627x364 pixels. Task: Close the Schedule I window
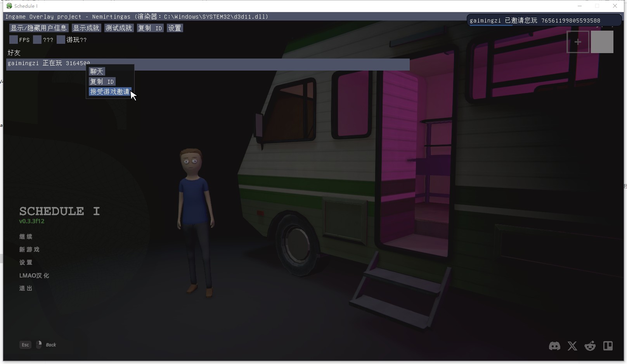[615, 6]
